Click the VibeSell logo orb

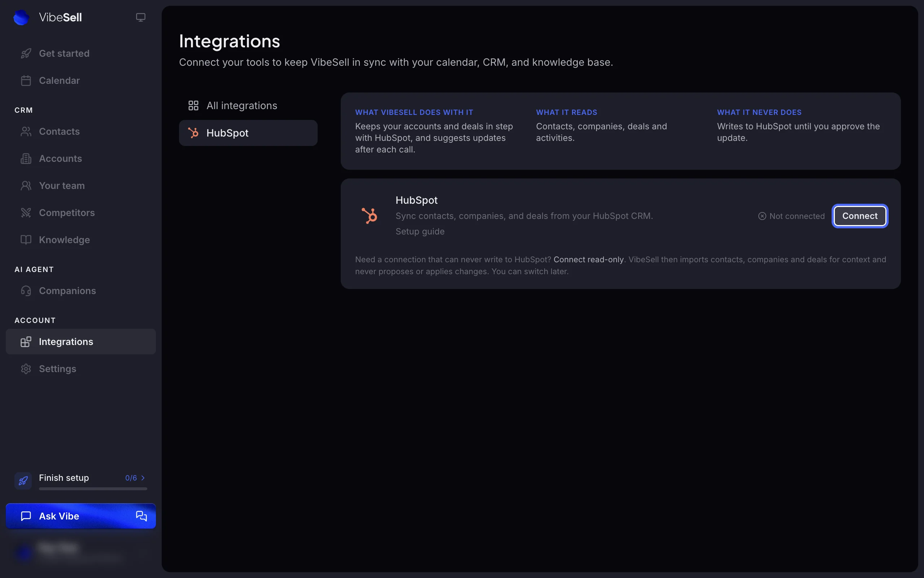click(x=21, y=17)
